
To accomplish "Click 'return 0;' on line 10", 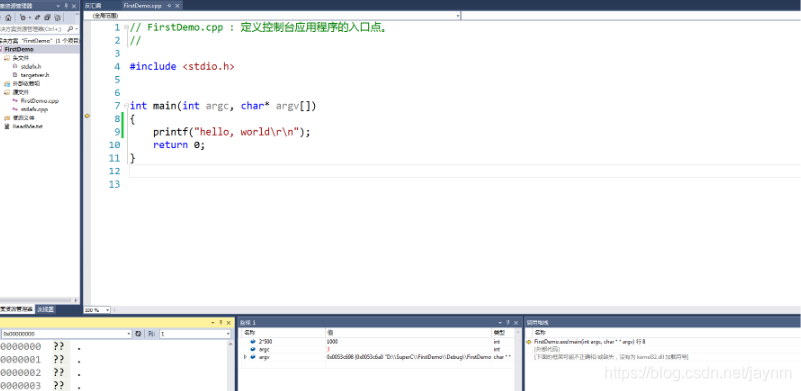I will point(179,145).
